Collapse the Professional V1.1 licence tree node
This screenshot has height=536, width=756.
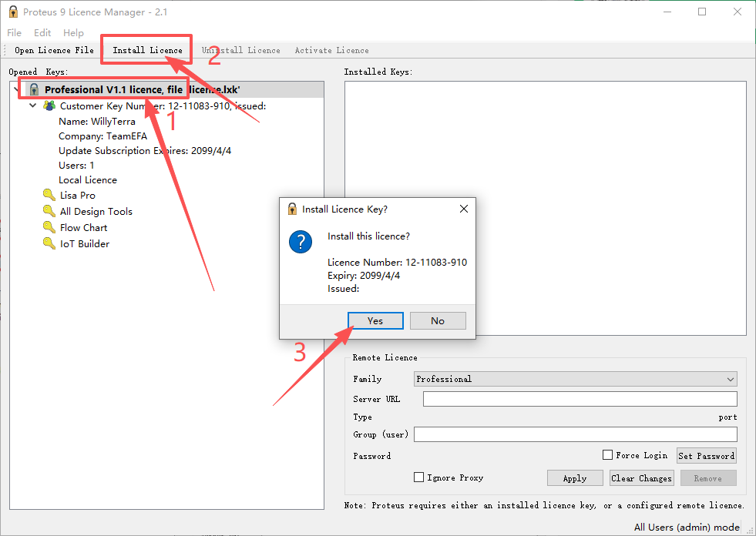[x=17, y=89]
